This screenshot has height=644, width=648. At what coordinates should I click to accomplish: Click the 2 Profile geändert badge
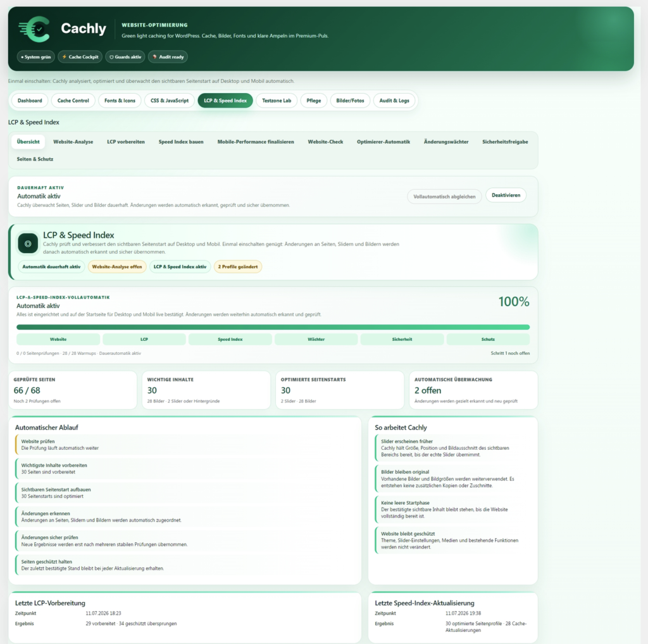point(238,267)
